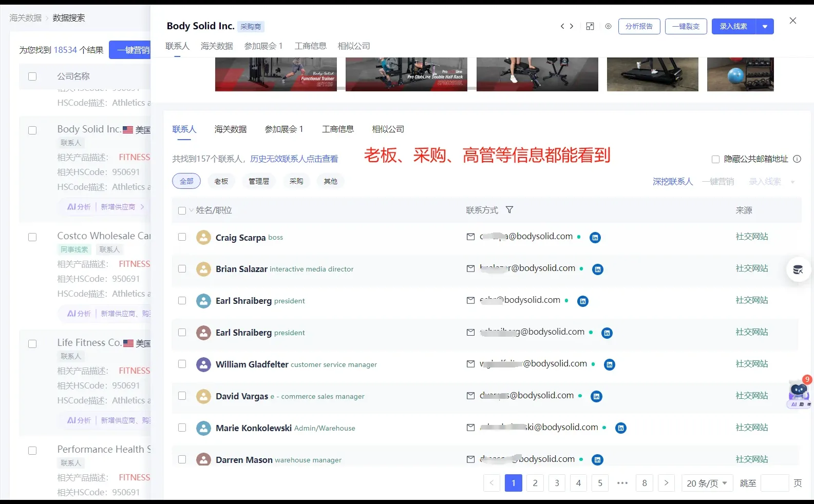Open David Vargas's LinkedIn icon
814x504 pixels.
(596, 397)
